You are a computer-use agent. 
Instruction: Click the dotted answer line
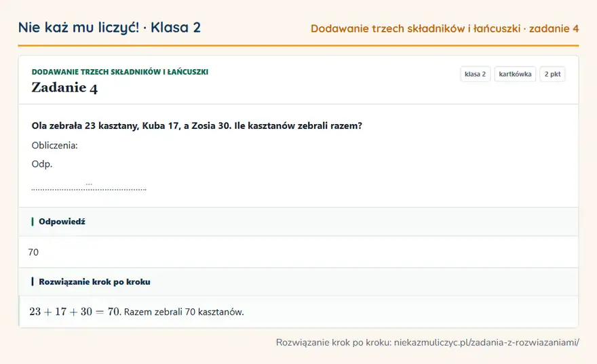[x=89, y=188]
